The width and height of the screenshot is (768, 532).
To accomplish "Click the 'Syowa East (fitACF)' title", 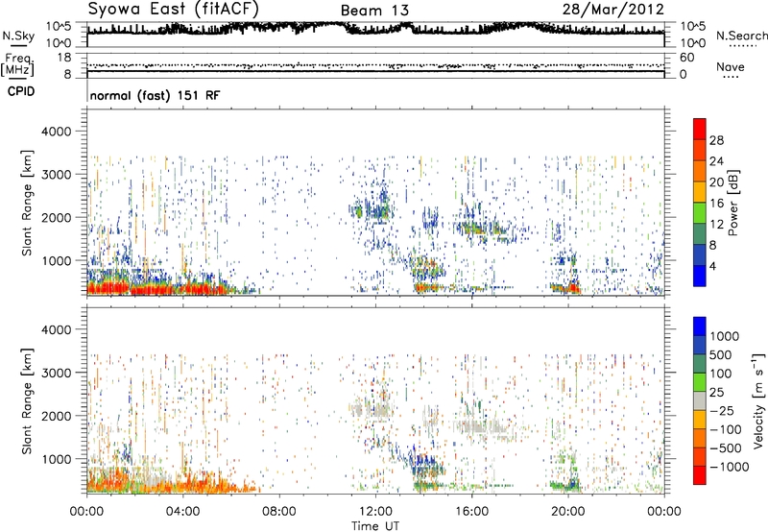I will (x=174, y=9).
